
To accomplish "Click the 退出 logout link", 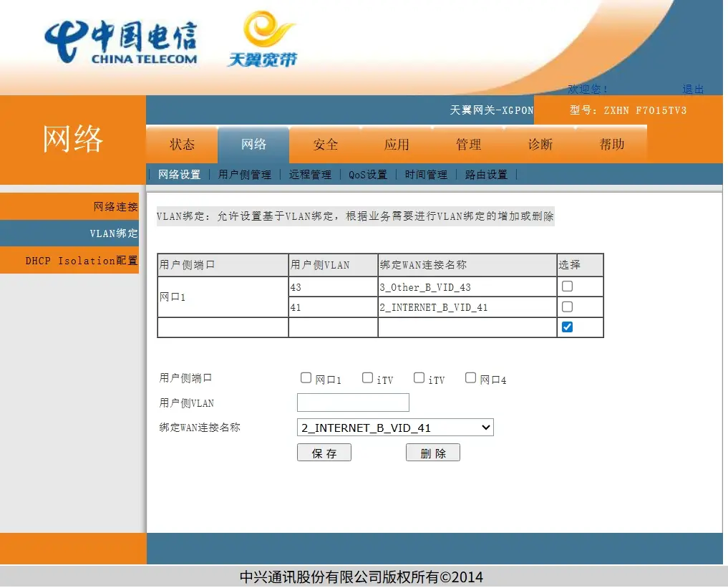I will tap(693, 90).
